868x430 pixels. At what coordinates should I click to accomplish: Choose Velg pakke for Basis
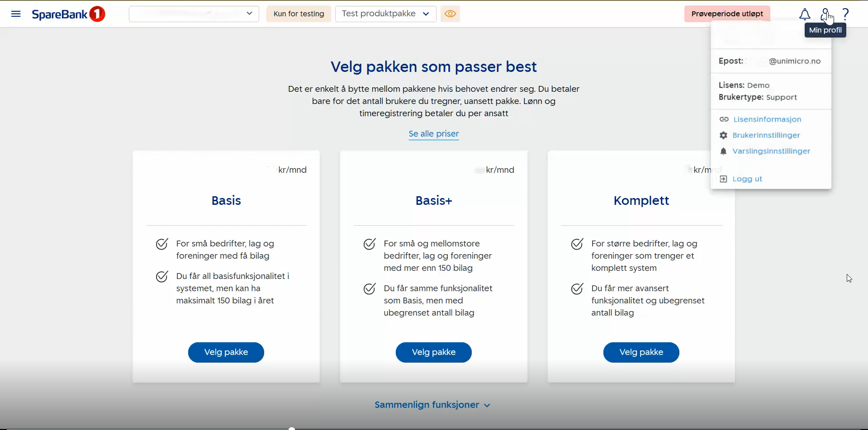(226, 352)
